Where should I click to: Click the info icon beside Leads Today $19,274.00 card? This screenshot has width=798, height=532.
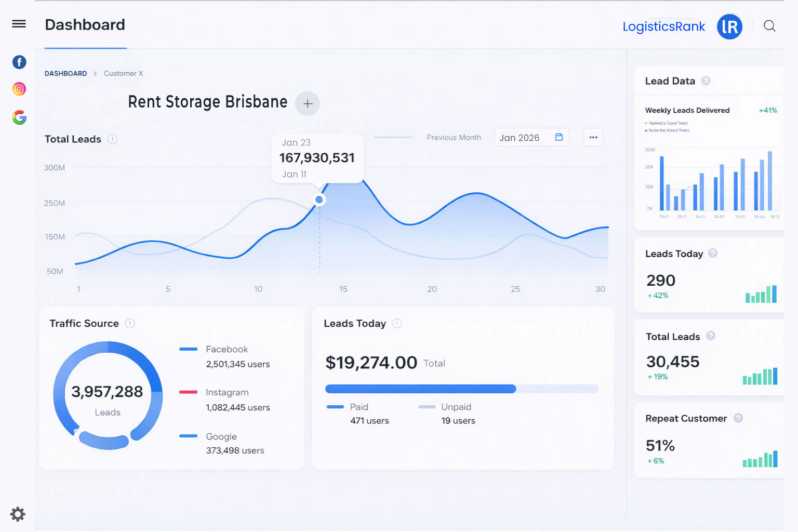(397, 324)
